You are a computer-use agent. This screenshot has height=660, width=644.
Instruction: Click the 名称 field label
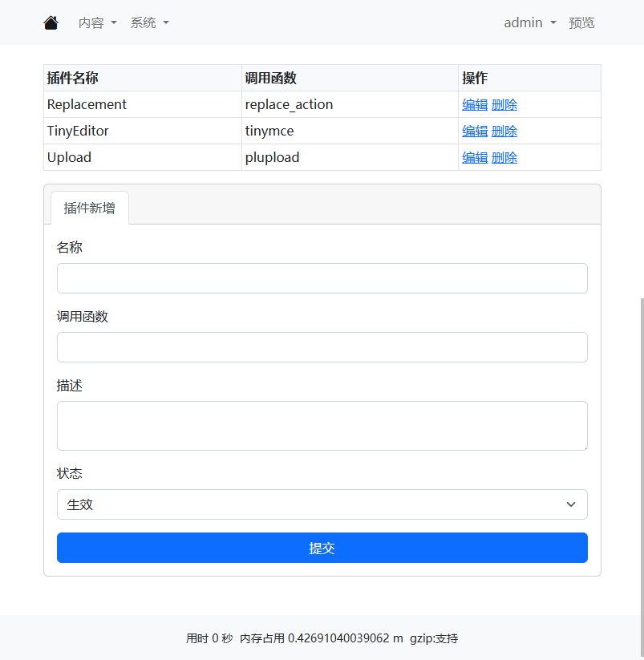pyautogui.click(x=70, y=247)
